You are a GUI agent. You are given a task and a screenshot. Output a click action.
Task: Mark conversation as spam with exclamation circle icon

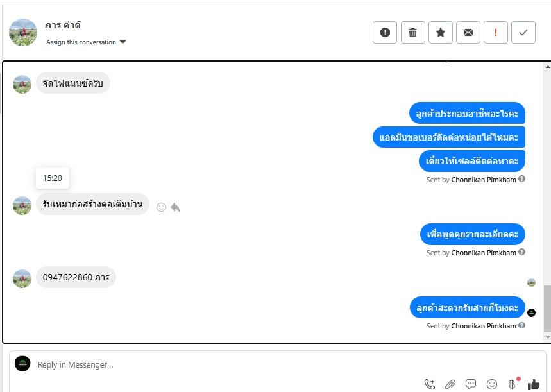click(x=385, y=32)
